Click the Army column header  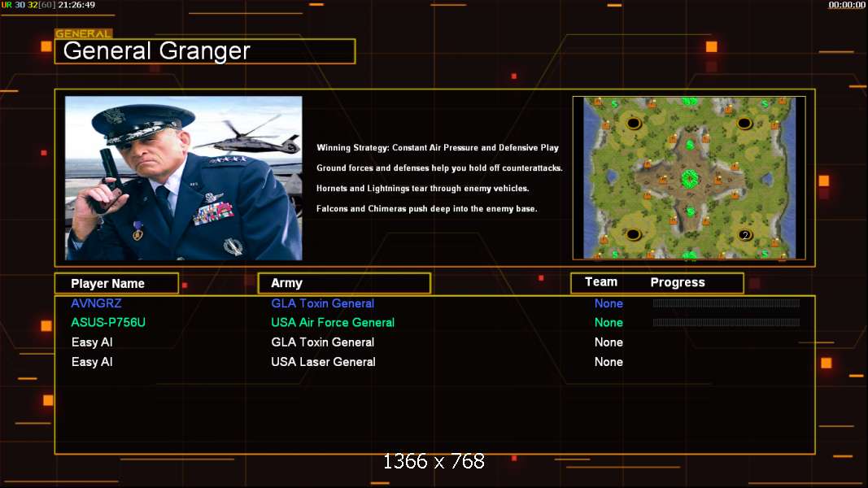click(344, 283)
